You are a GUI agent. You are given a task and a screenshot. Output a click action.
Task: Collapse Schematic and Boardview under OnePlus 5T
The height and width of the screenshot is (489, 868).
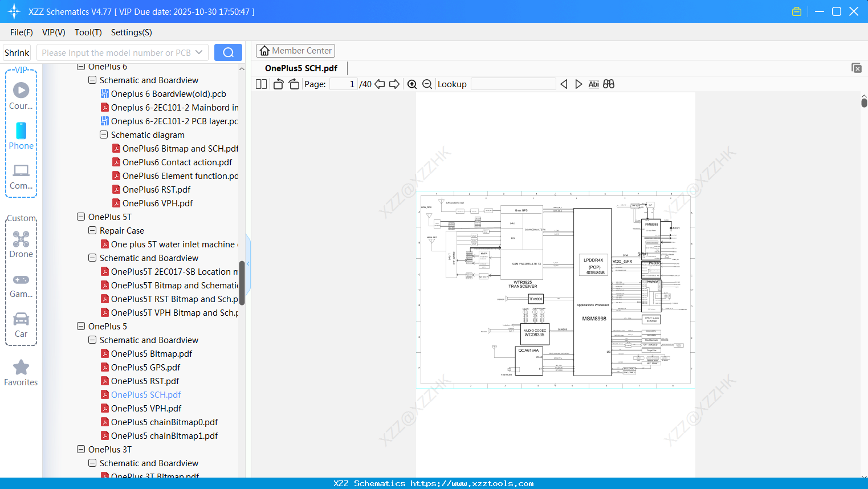tap(92, 258)
